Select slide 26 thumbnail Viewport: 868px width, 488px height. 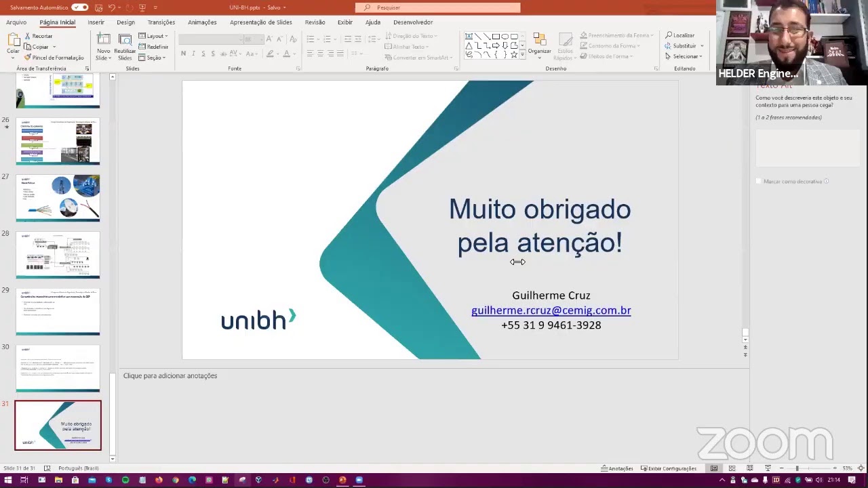click(x=58, y=142)
